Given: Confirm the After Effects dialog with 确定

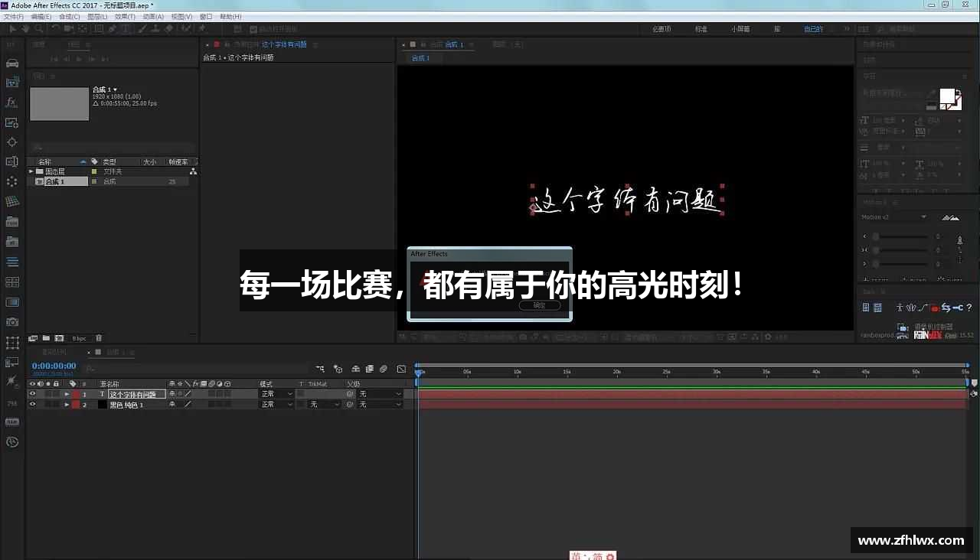Looking at the screenshot, I should coord(540,305).
